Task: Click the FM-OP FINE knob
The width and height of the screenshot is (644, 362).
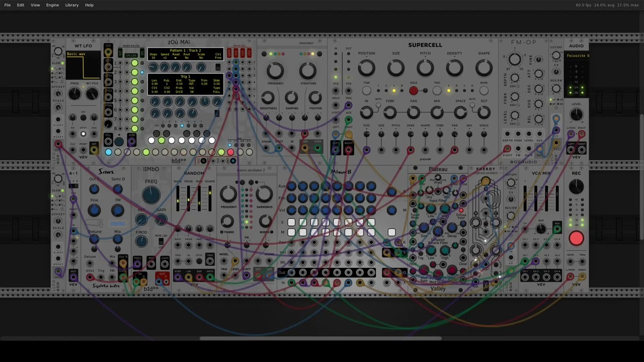Action: click(x=539, y=59)
